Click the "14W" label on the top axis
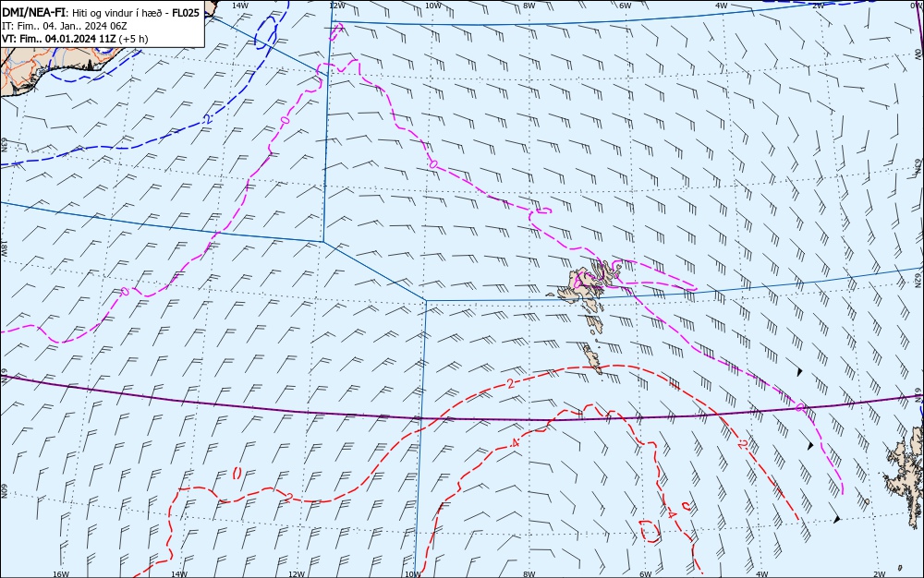The height and width of the screenshot is (578, 924). click(240, 5)
